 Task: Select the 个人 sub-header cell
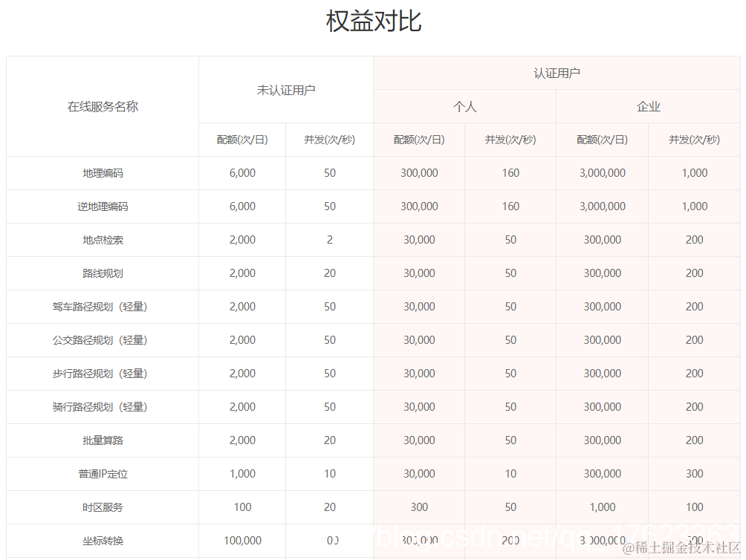[464, 106]
